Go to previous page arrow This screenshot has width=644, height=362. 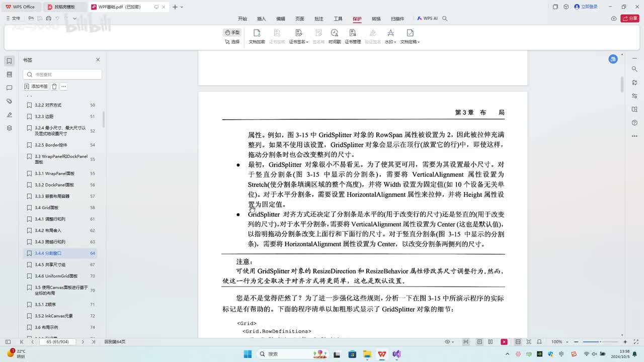tap(33, 342)
